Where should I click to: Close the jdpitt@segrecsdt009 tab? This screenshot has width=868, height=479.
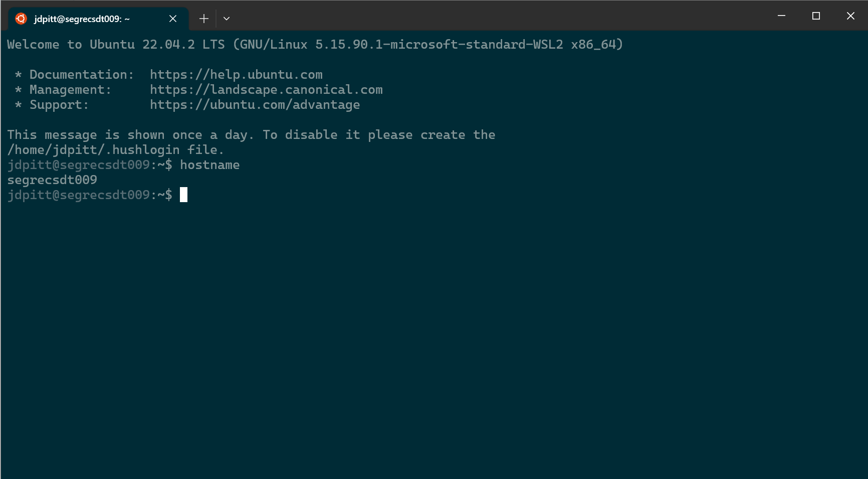[173, 19]
